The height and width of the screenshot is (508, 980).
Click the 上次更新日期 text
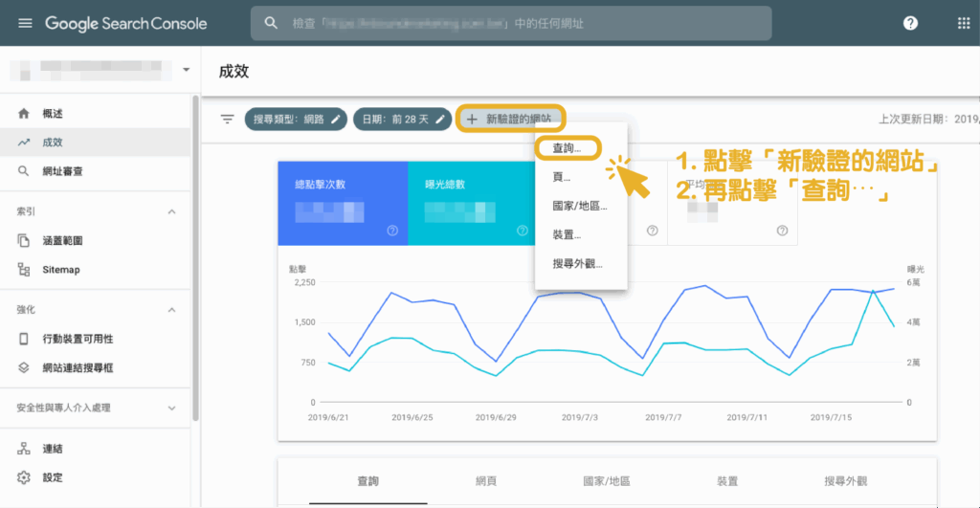928,119
